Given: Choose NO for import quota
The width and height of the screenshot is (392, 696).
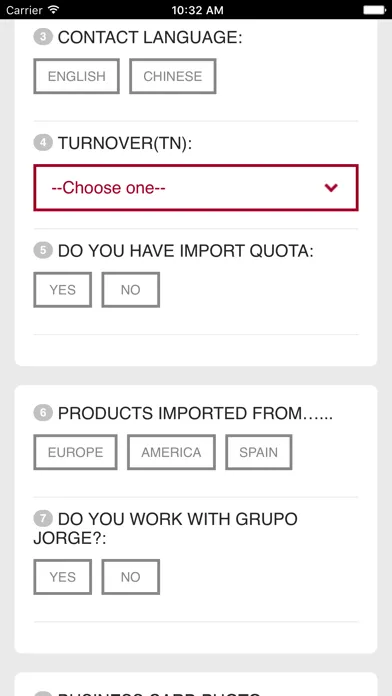Looking at the screenshot, I should coord(131,290).
